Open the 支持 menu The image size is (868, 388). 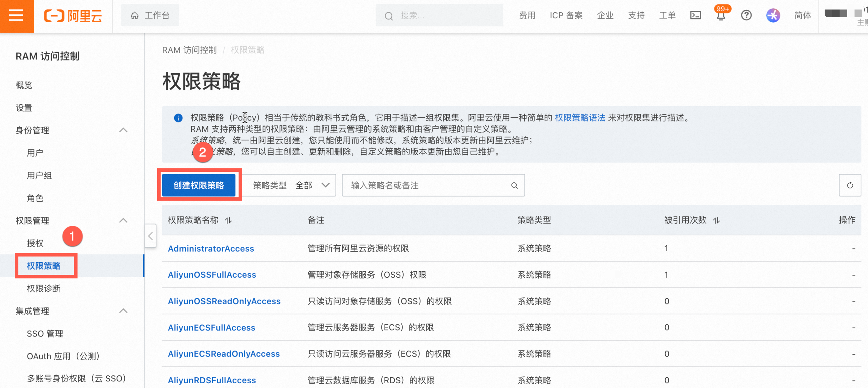coord(636,15)
